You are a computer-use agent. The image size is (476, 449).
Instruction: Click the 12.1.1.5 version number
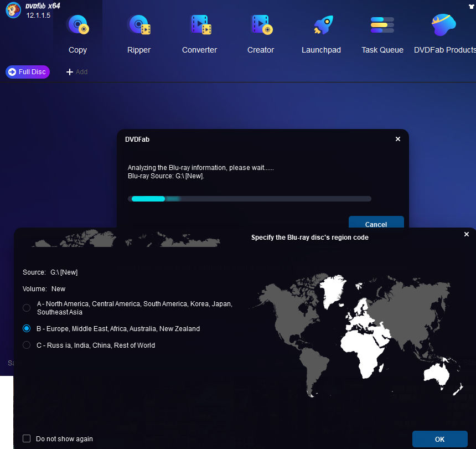tap(38, 15)
